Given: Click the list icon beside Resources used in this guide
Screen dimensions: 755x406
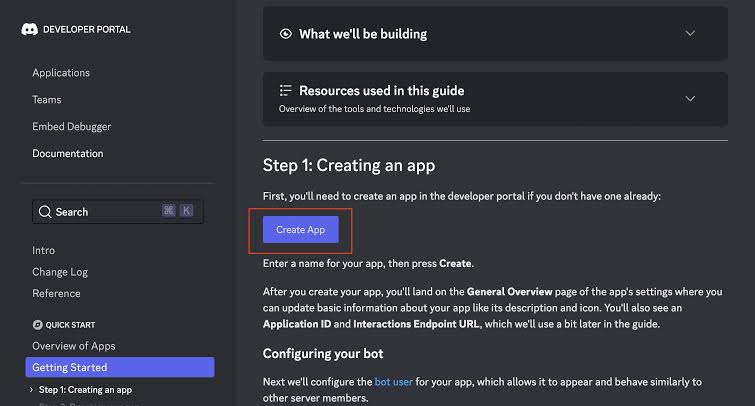Looking at the screenshot, I should [x=286, y=90].
